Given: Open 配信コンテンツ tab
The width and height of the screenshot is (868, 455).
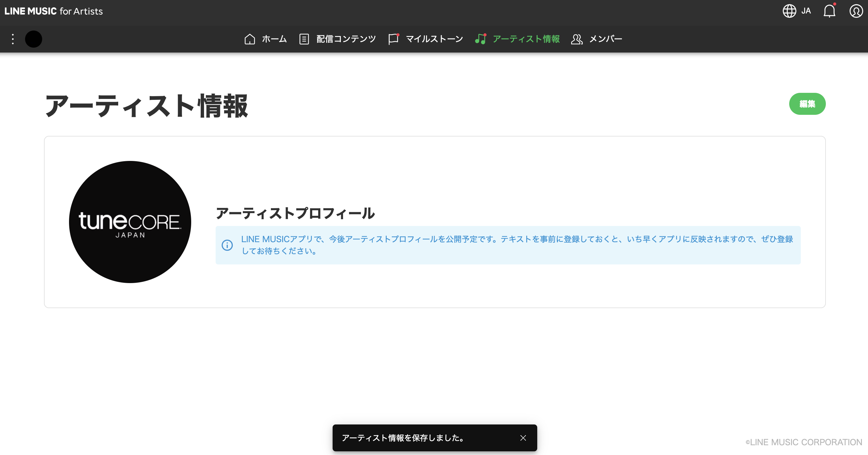Looking at the screenshot, I should tap(346, 39).
